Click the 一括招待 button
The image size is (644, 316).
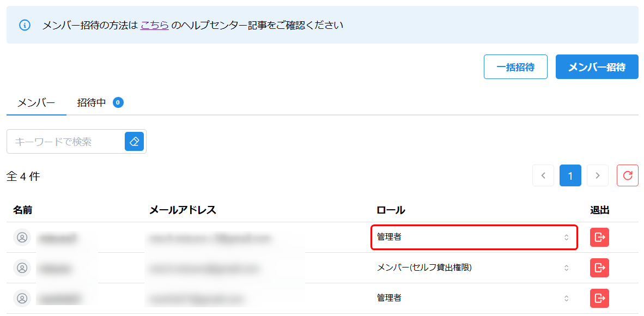tap(515, 67)
